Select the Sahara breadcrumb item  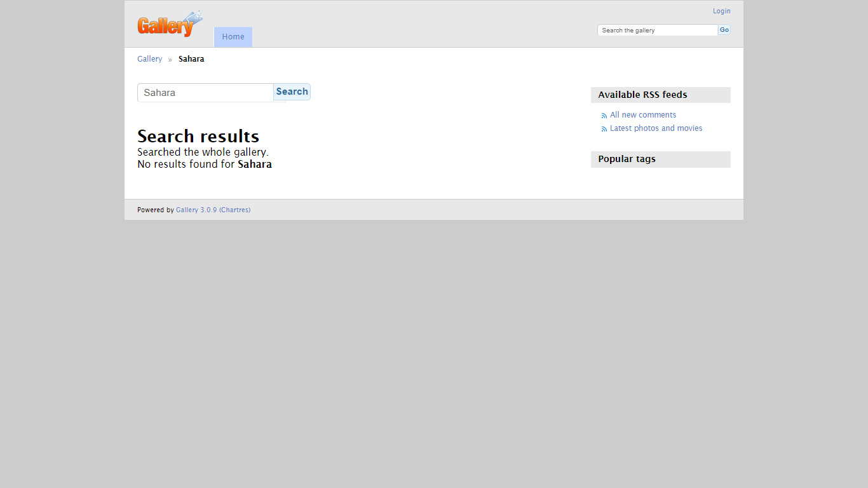pos(191,59)
